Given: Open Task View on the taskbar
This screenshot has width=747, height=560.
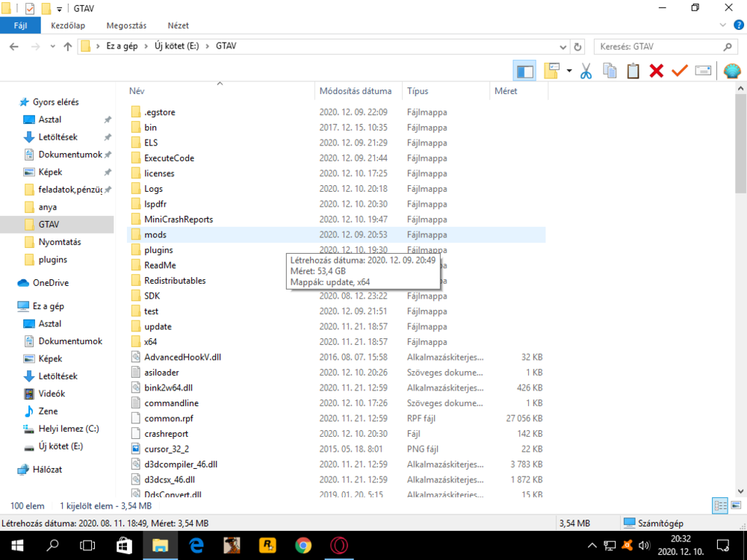Looking at the screenshot, I should (x=87, y=546).
